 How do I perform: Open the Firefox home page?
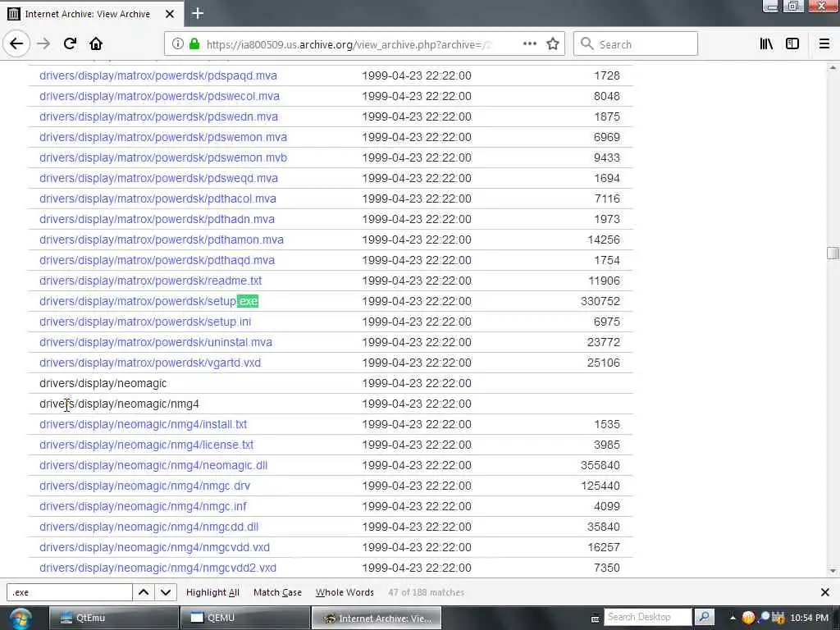(96, 44)
